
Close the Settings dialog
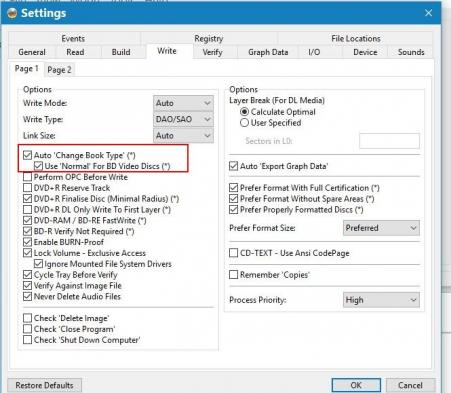click(428, 13)
